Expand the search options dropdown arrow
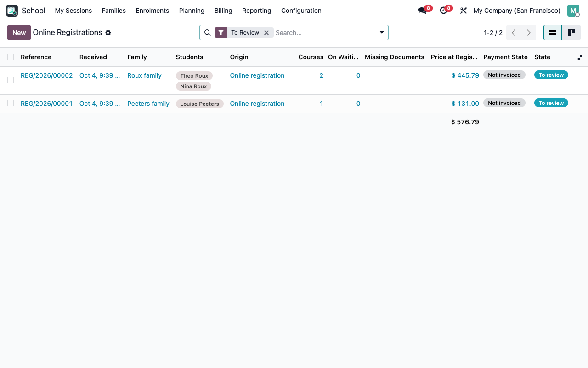The width and height of the screenshot is (588, 368). pyautogui.click(x=382, y=33)
